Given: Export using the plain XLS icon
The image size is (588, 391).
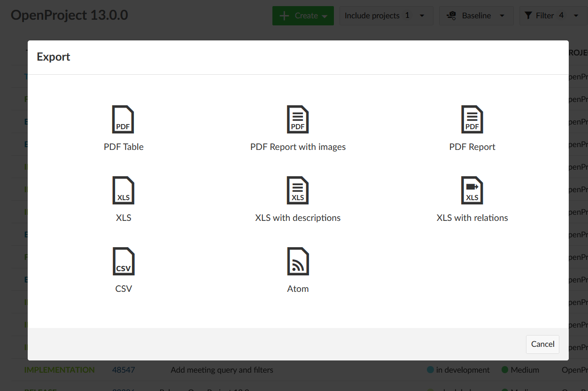Looking at the screenshot, I should coord(124,190).
